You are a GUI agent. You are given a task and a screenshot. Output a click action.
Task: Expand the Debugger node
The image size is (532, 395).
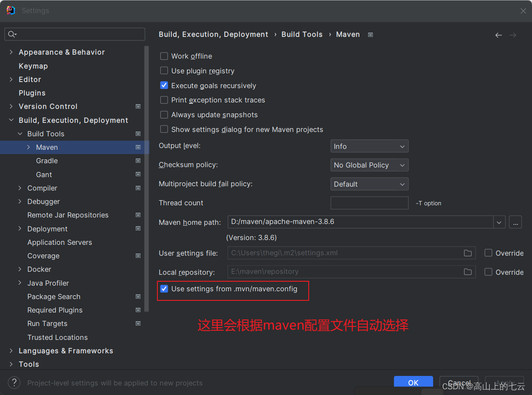20,201
